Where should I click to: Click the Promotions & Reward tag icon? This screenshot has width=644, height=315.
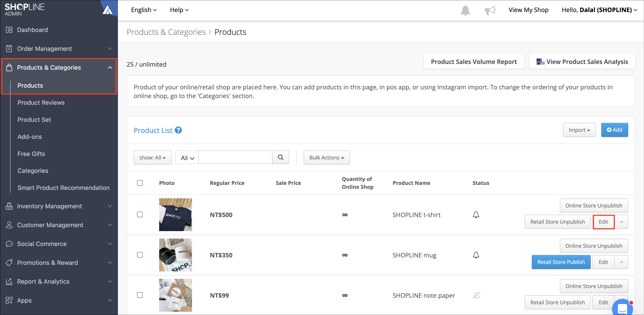pyautogui.click(x=9, y=263)
